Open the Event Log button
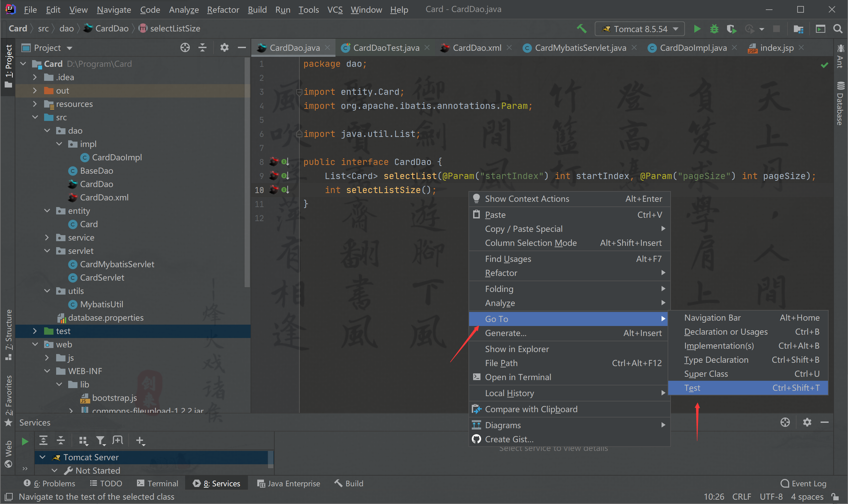 click(804, 483)
